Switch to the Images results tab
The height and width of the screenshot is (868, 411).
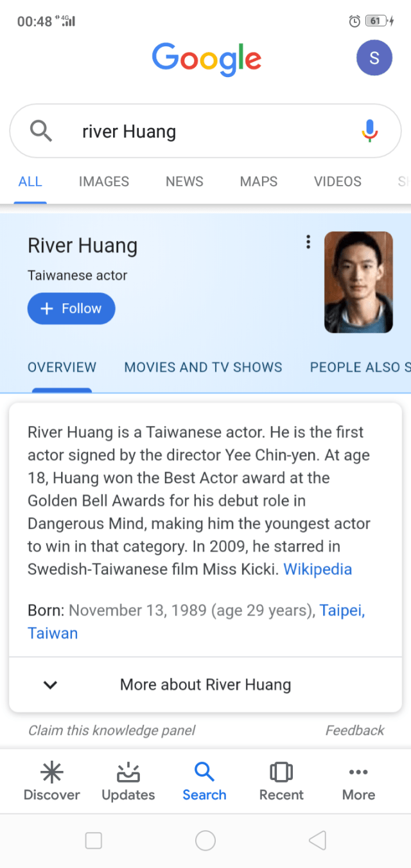coord(104,182)
